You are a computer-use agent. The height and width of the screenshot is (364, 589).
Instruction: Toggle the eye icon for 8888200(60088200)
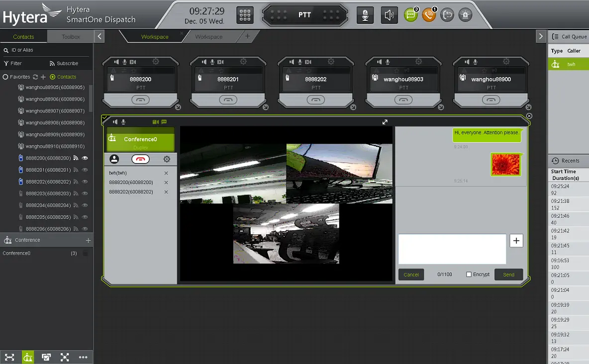point(85,158)
